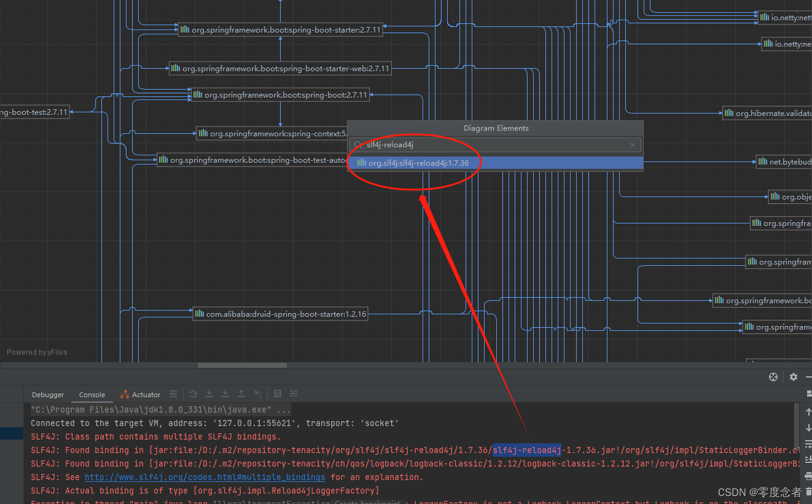Open the debug panel settings gear
Screen dimensions: 812x504
tap(794, 377)
